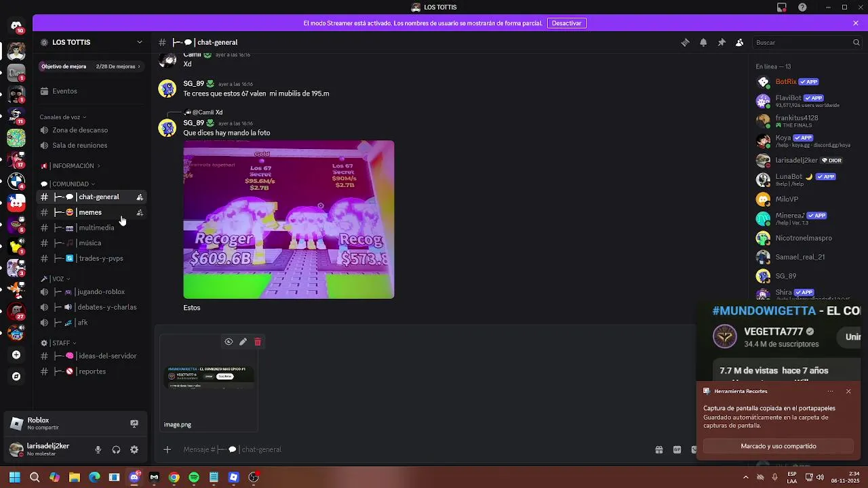
Task: Open Snipping Tool notification options menu
Action: pyautogui.click(x=830, y=391)
